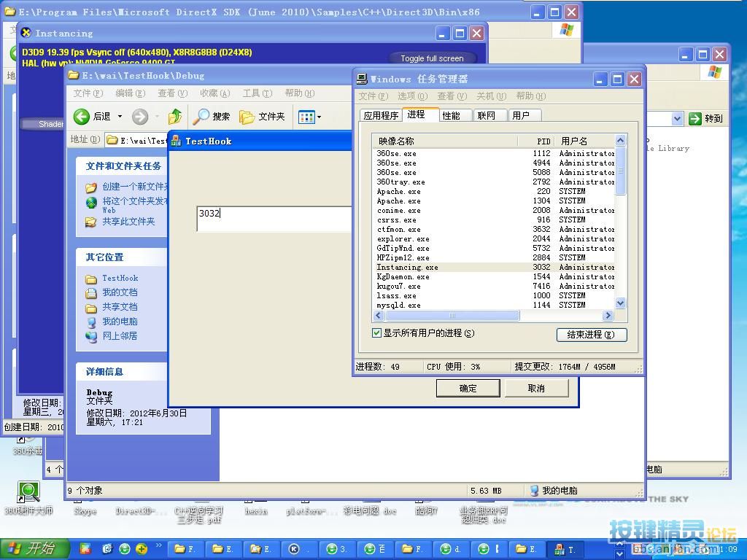
Task: Select kugou7.exe process row
Action: (x=494, y=286)
